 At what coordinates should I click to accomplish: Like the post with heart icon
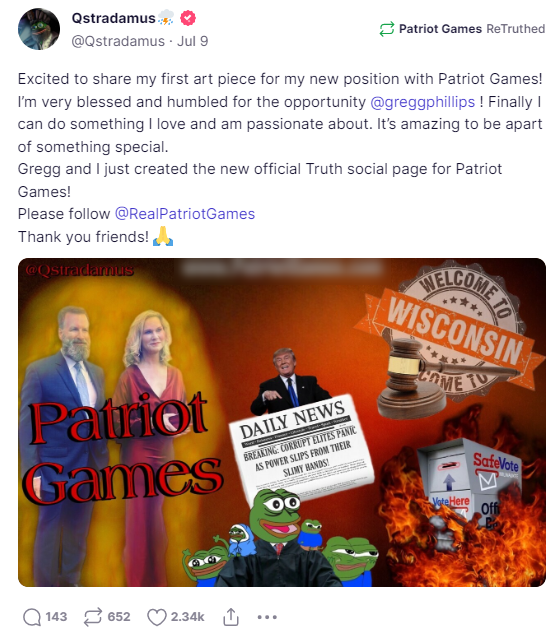coord(156,617)
